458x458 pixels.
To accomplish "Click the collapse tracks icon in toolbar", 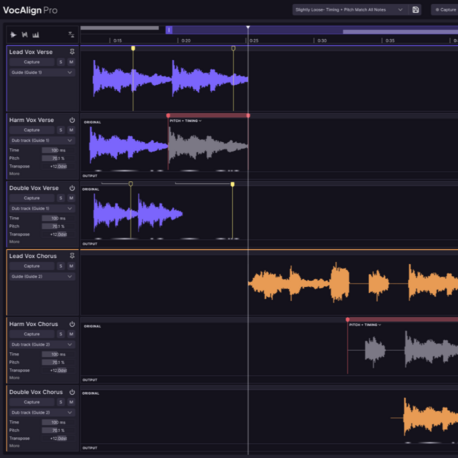I will tap(71, 35).
